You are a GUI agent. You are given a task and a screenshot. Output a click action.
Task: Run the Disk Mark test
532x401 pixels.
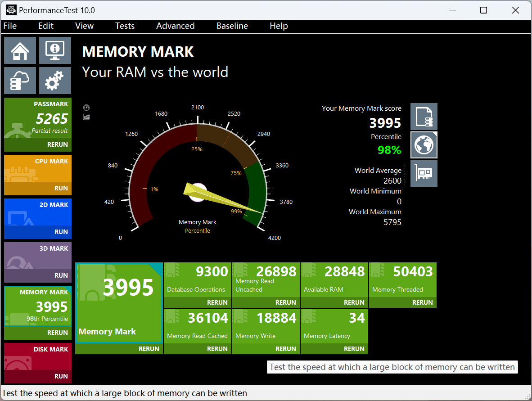pyautogui.click(x=61, y=376)
